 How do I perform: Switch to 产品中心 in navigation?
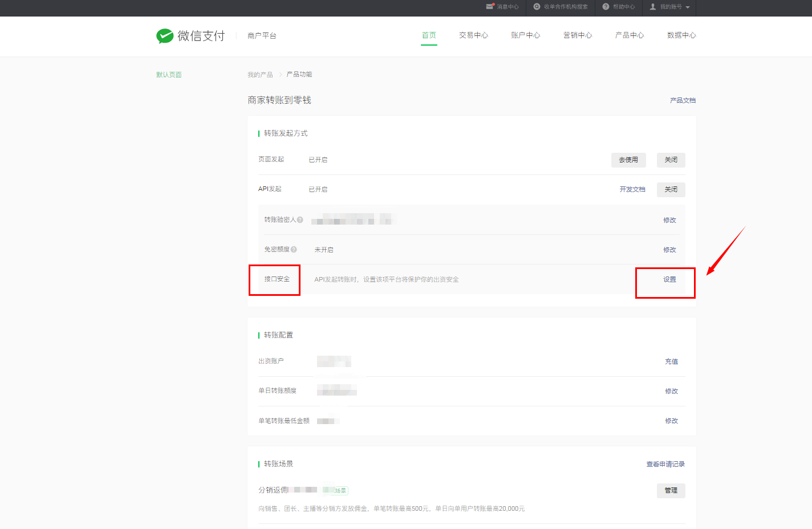point(629,35)
